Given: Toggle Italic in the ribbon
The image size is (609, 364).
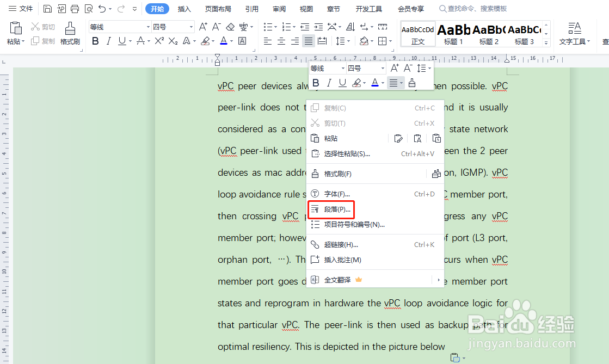Looking at the screenshot, I should [x=109, y=41].
